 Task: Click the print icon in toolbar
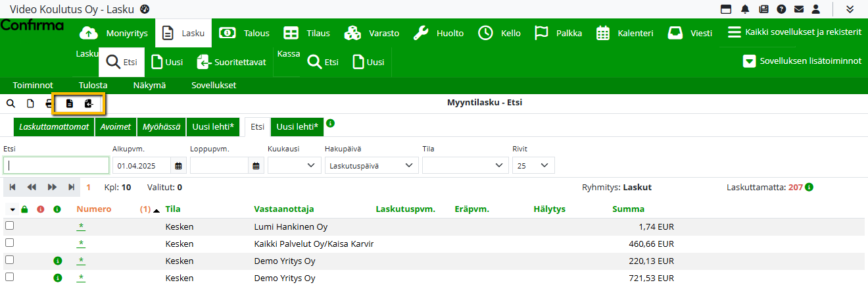[x=49, y=103]
